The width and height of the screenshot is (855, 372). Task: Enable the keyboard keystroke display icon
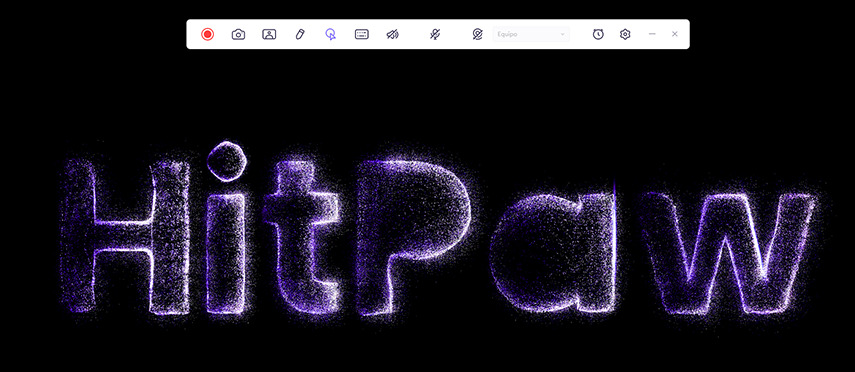coord(362,34)
